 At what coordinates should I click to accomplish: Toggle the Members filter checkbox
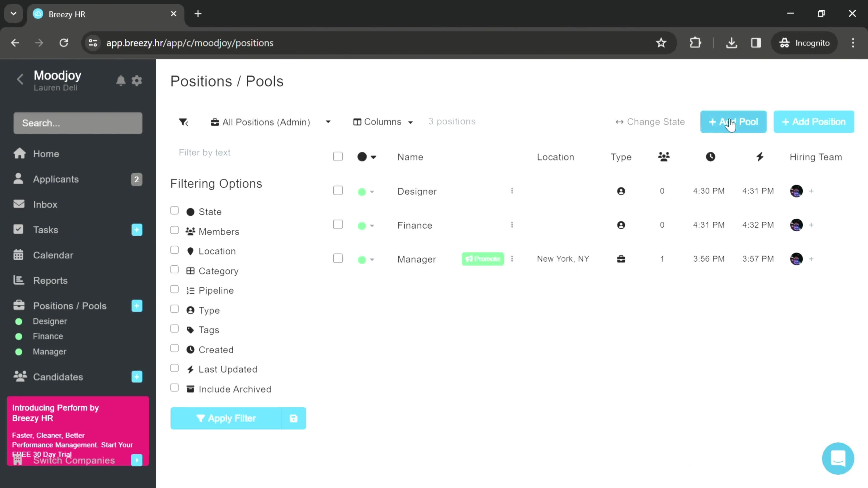tap(175, 231)
